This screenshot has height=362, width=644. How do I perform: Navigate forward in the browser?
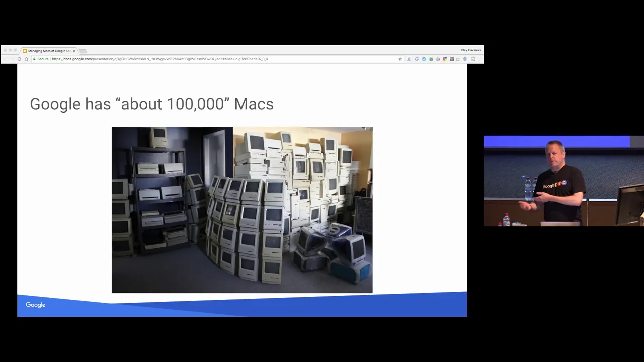pyautogui.click(x=12, y=59)
